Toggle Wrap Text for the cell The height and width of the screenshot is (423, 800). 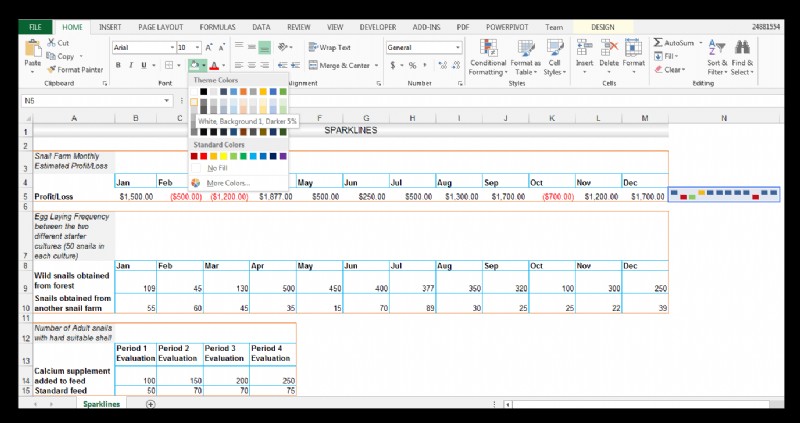coord(328,47)
